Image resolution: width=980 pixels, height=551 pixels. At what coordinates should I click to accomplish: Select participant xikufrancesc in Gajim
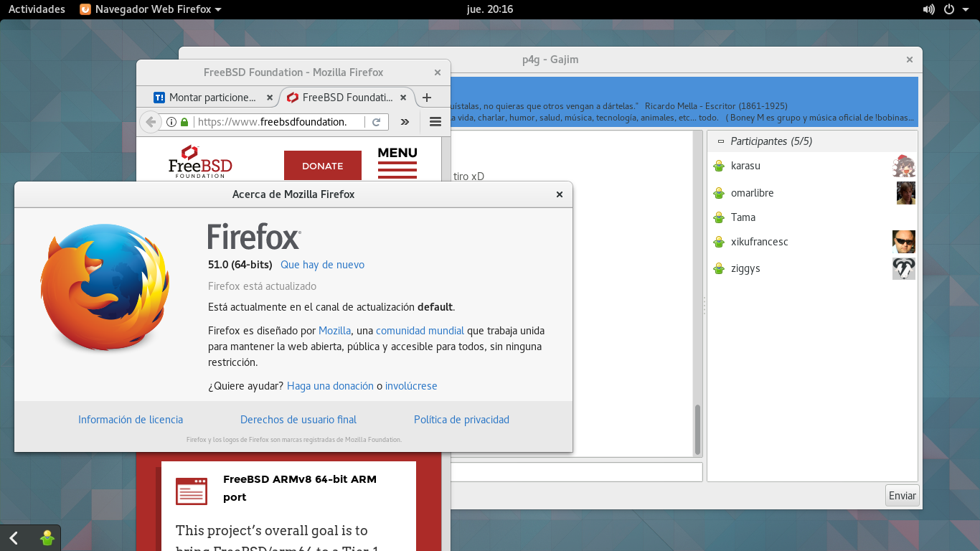[812, 242]
